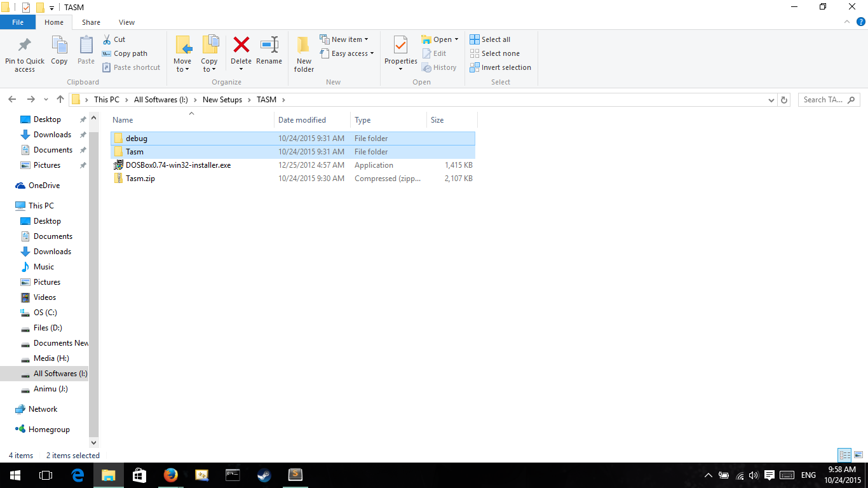Launch Firefox from the taskbar

coord(171,475)
